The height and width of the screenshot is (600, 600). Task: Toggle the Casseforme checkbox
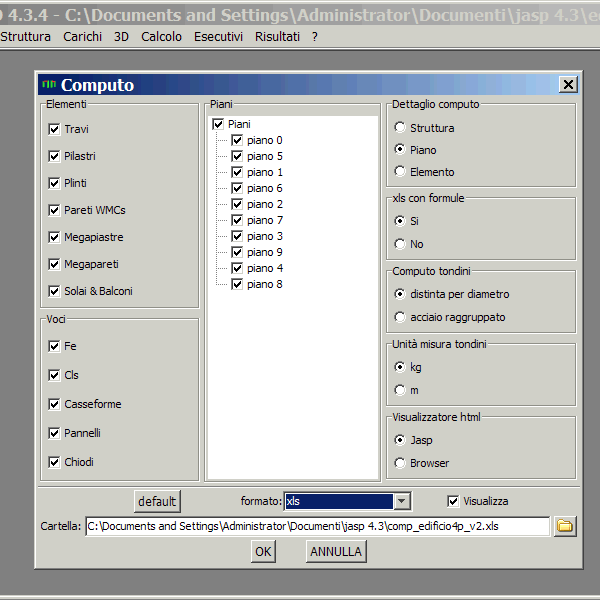(x=54, y=404)
